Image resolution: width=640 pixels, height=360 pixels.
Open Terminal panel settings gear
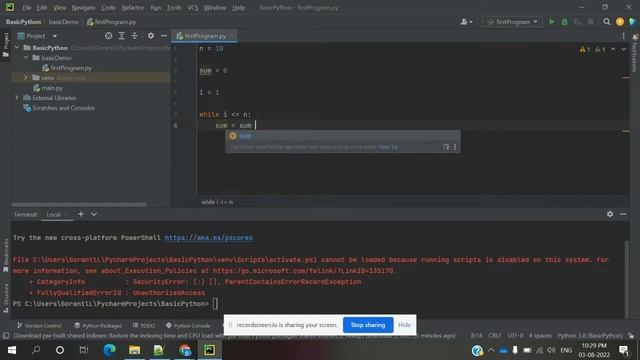pyautogui.click(x=610, y=214)
